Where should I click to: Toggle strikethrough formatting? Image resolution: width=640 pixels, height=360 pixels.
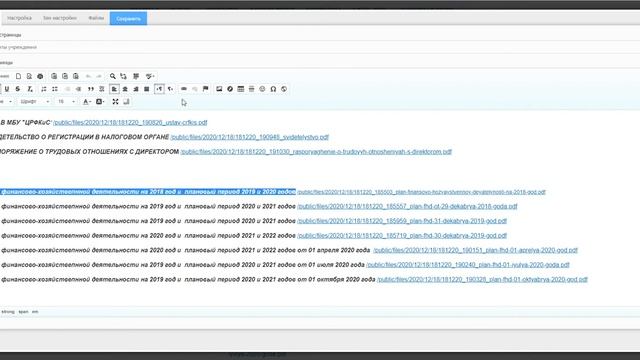pyautogui.click(x=18, y=89)
